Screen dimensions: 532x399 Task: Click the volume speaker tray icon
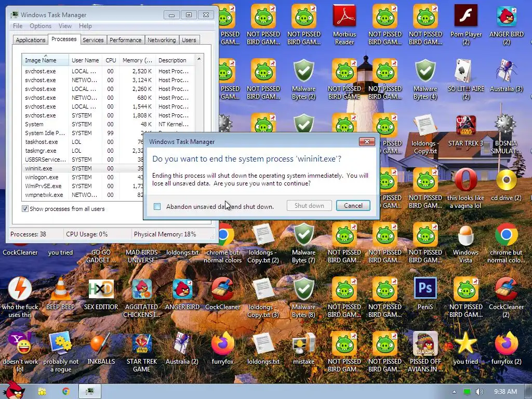479,392
